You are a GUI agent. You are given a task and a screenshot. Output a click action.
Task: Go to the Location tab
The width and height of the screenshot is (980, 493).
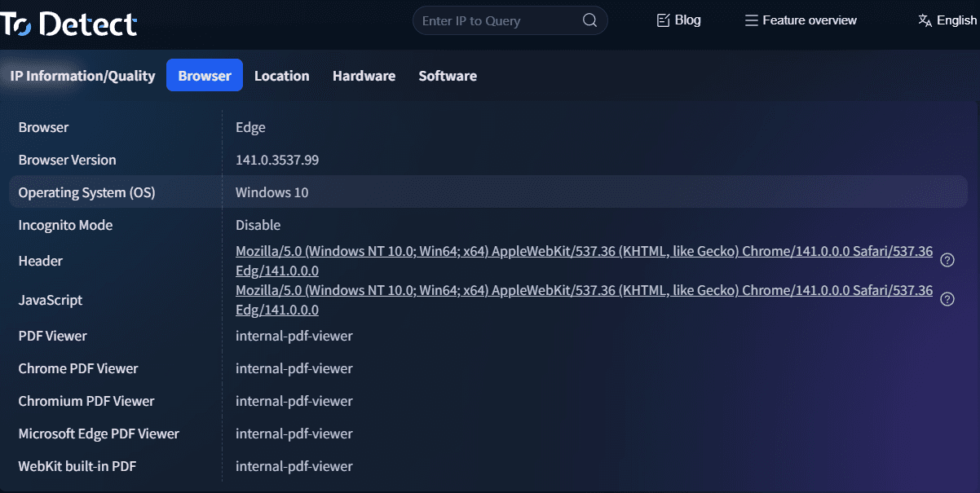tap(281, 76)
